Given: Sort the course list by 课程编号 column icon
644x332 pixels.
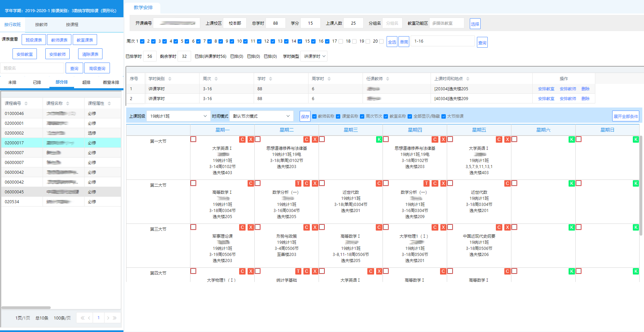Looking at the screenshot, I should [x=26, y=103].
